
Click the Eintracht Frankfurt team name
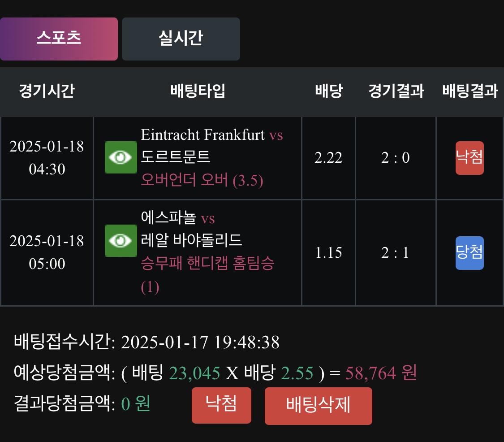(203, 134)
